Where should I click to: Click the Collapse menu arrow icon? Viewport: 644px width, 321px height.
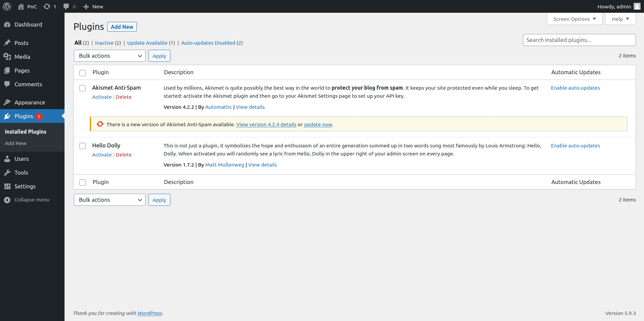click(x=7, y=200)
